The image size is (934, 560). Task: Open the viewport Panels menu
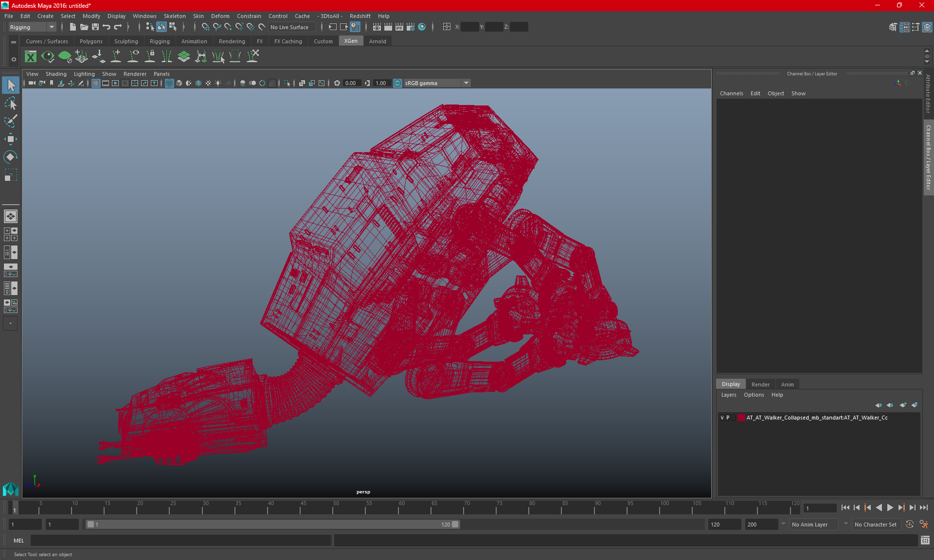(x=162, y=74)
